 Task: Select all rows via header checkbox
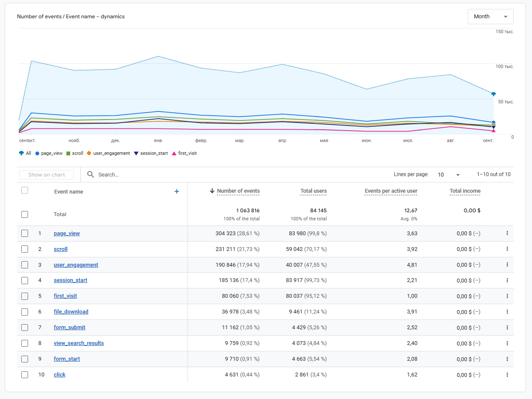(25, 190)
